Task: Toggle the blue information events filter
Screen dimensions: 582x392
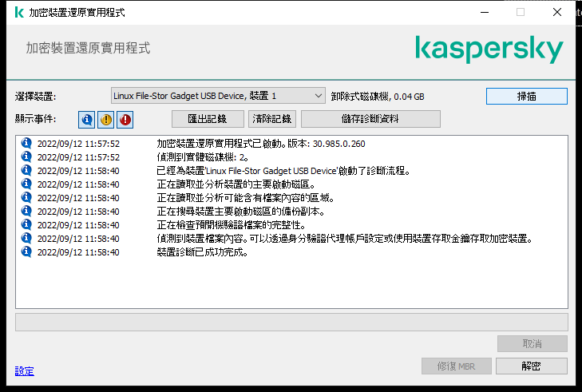Action: (x=86, y=120)
